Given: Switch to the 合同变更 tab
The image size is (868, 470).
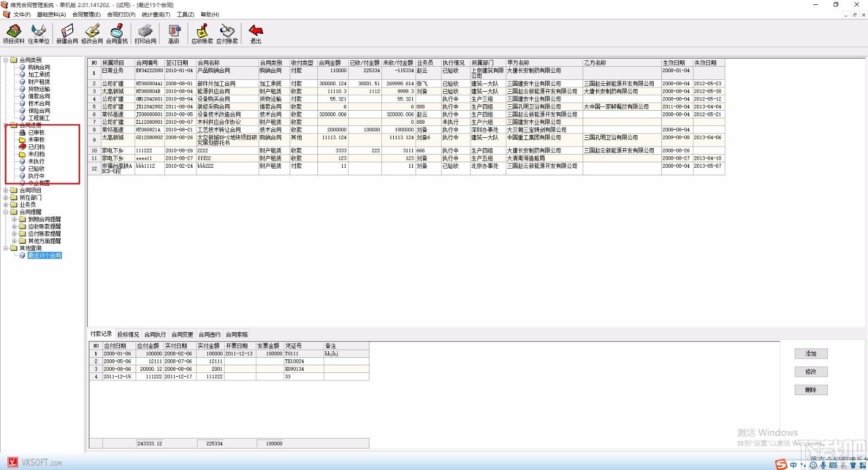Looking at the screenshot, I should [182, 335].
